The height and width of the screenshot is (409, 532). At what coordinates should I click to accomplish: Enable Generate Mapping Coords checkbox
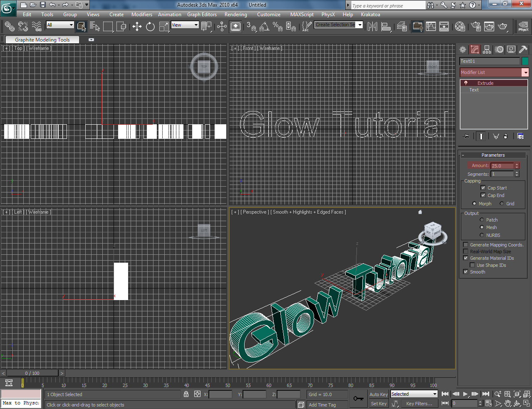[x=465, y=244]
